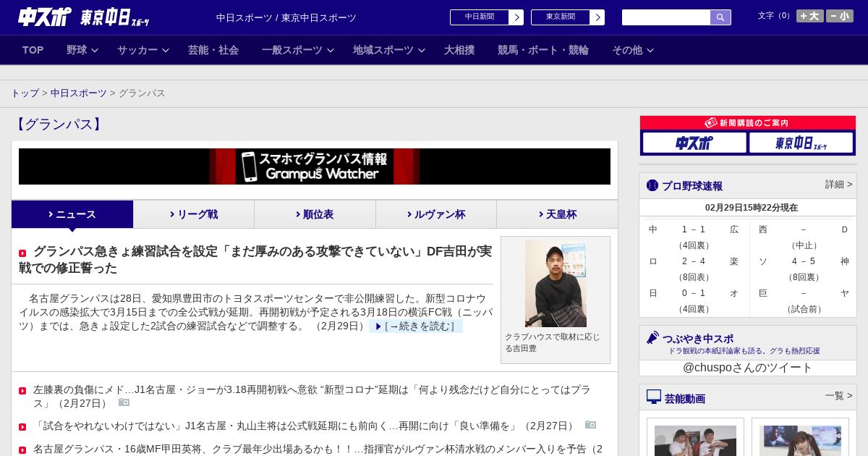This screenshot has height=456, width=868.
Task: Open article 左膝裏の負傷にメド…ジョー
Action: click(x=312, y=396)
